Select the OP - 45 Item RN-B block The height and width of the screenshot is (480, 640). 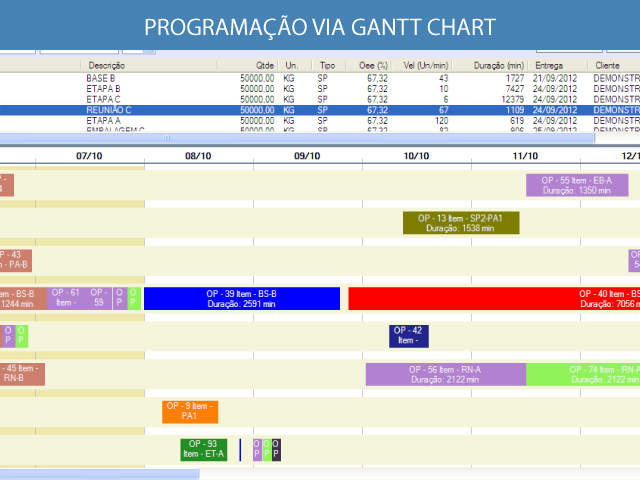click(x=22, y=374)
